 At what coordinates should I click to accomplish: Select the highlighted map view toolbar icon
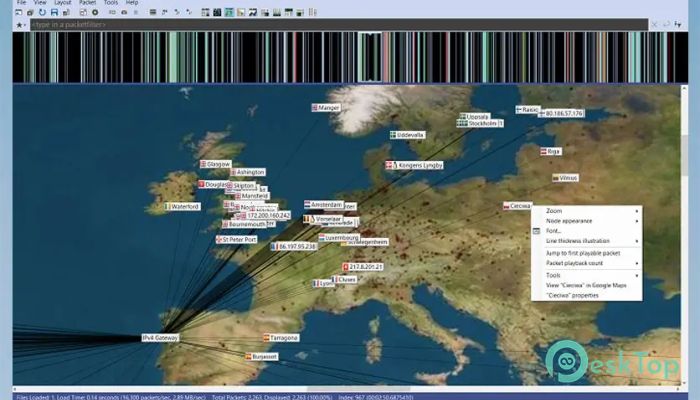point(229,12)
